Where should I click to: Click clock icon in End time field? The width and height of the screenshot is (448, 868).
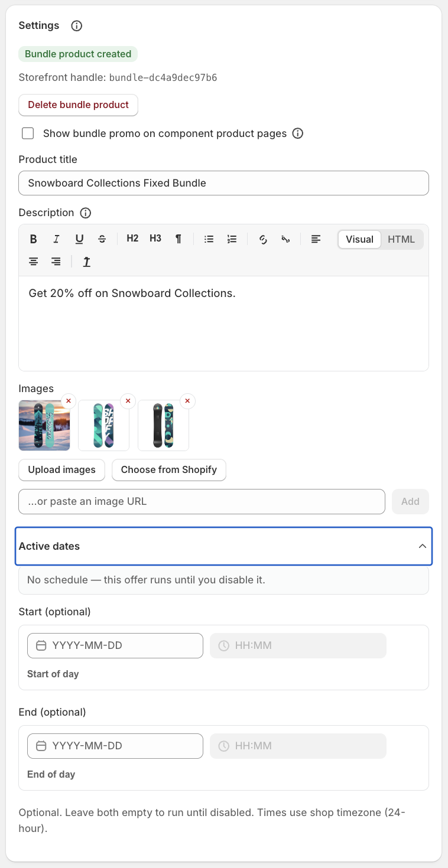click(224, 746)
